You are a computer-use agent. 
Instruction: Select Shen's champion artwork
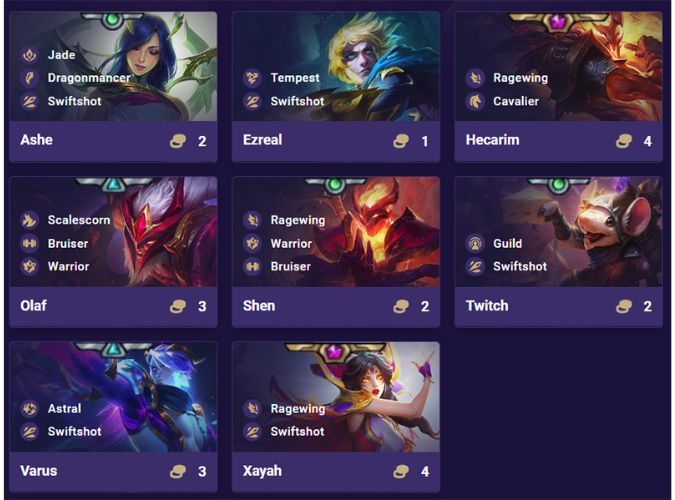coord(336,232)
